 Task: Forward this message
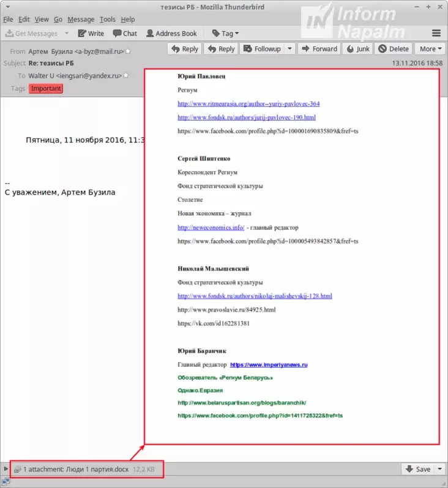point(319,49)
